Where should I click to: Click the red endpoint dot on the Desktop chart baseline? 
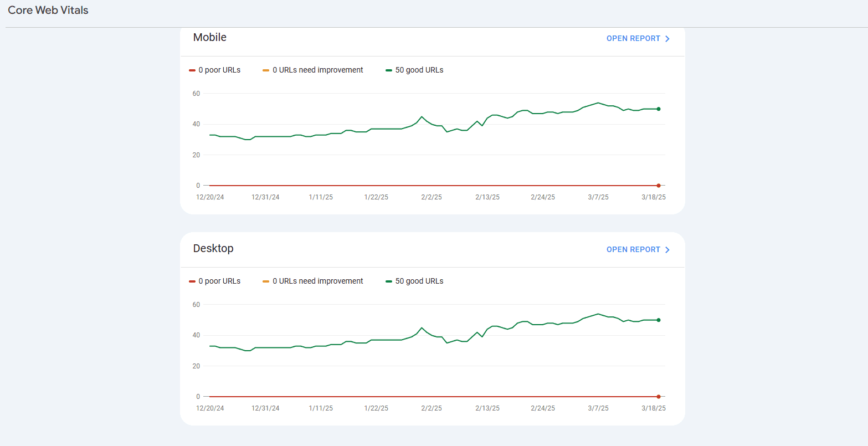click(658, 396)
